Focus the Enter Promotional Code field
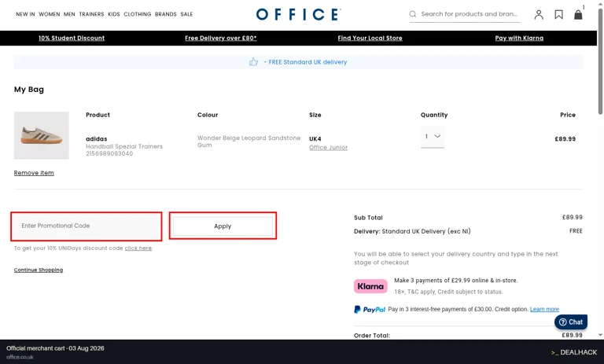This screenshot has height=364, width=604. point(87,226)
